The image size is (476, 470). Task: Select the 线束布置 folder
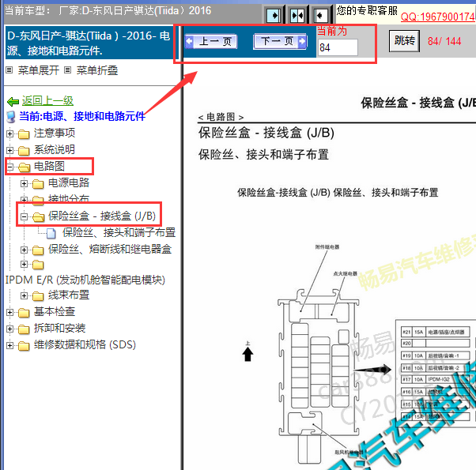coord(69,295)
